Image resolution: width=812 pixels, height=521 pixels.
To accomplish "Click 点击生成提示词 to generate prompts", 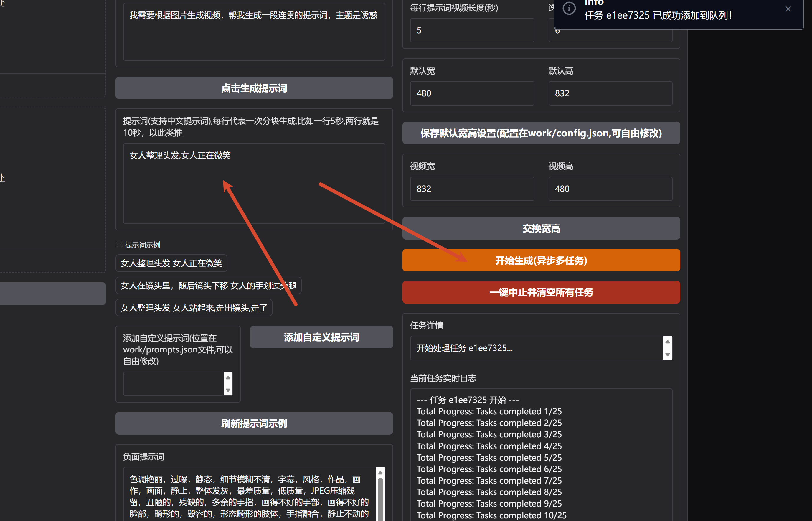I will (x=254, y=88).
